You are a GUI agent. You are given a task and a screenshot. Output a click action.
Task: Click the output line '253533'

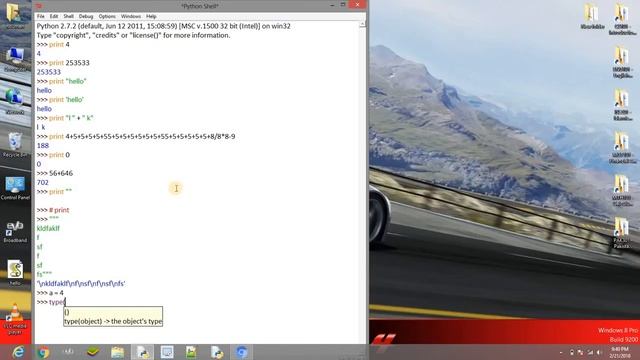(x=49, y=72)
